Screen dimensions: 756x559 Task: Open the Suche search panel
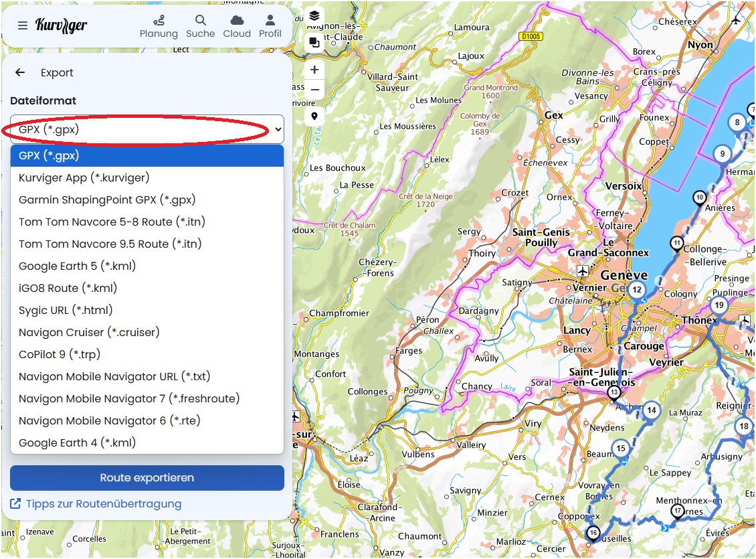[x=201, y=27]
